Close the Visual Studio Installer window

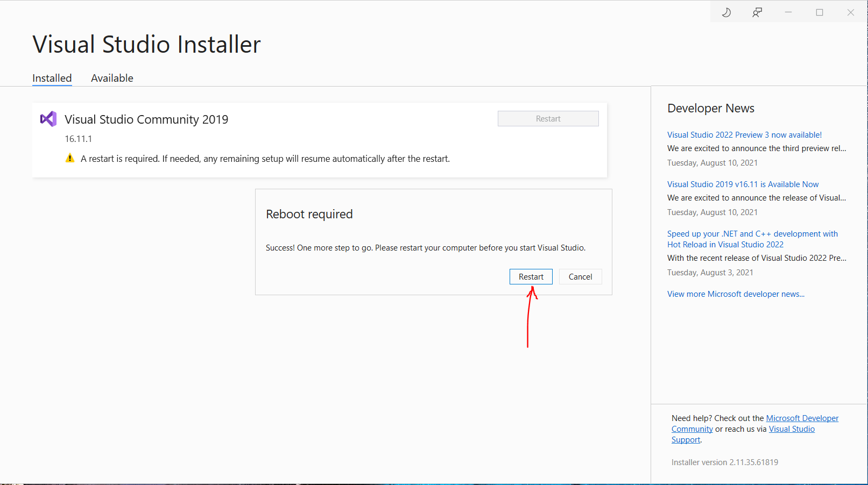pos(851,12)
